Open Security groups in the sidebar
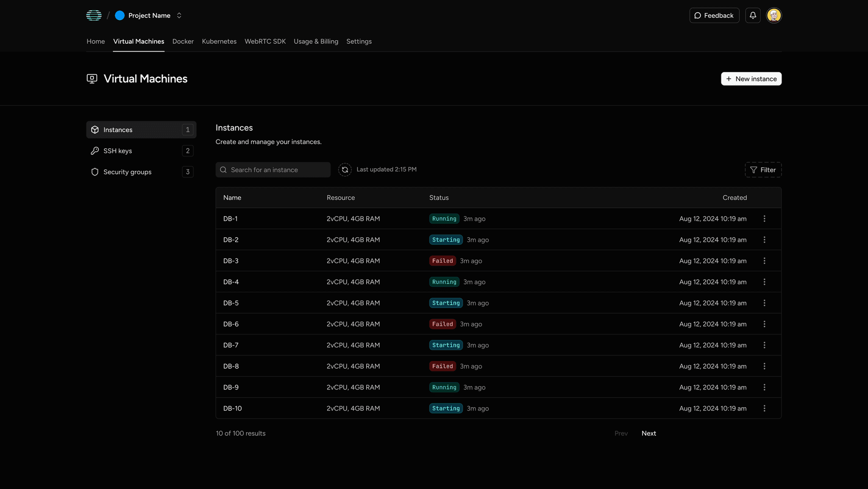This screenshot has width=868, height=489. 127,172
